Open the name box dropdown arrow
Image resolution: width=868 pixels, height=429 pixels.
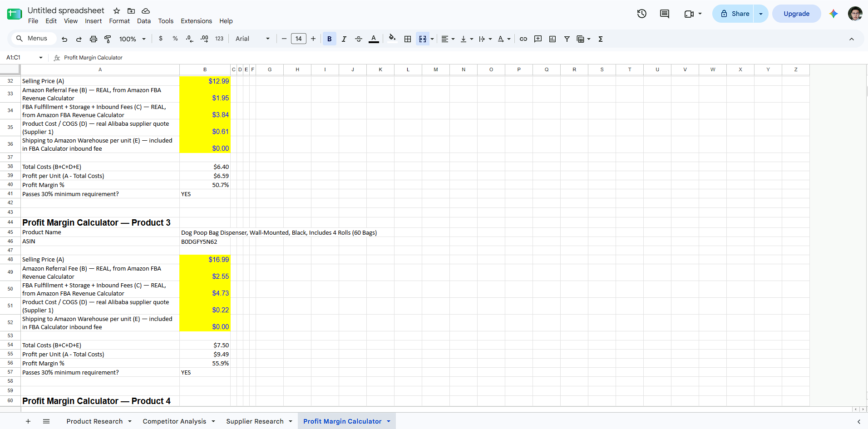click(x=41, y=58)
